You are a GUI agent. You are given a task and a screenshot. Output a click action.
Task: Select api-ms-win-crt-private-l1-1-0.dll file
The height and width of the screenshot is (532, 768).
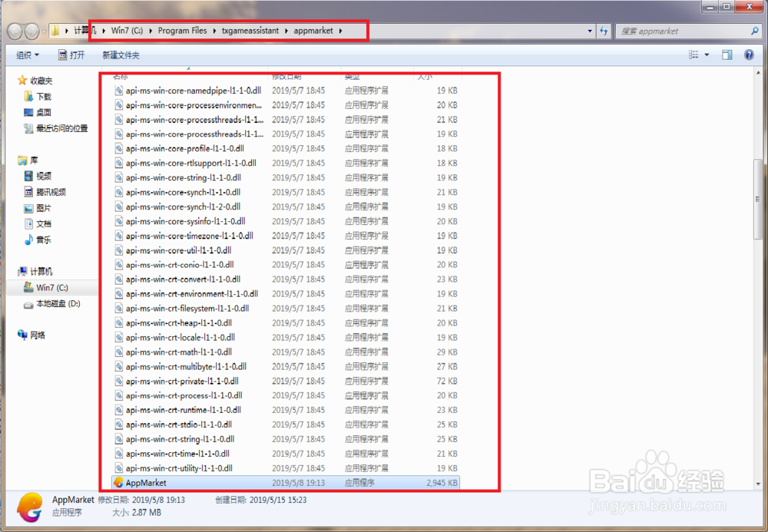[286, 381]
